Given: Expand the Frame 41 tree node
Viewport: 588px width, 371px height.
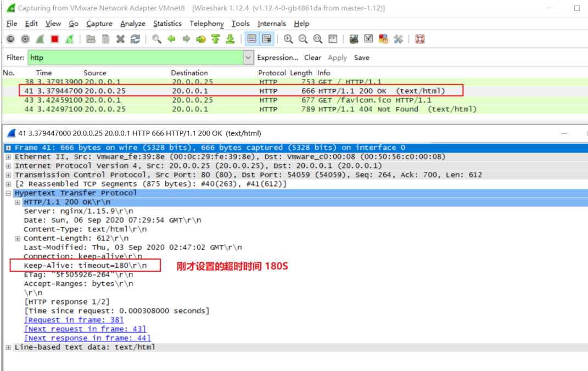Looking at the screenshot, I should pyautogui.click(x=8, y=148).
